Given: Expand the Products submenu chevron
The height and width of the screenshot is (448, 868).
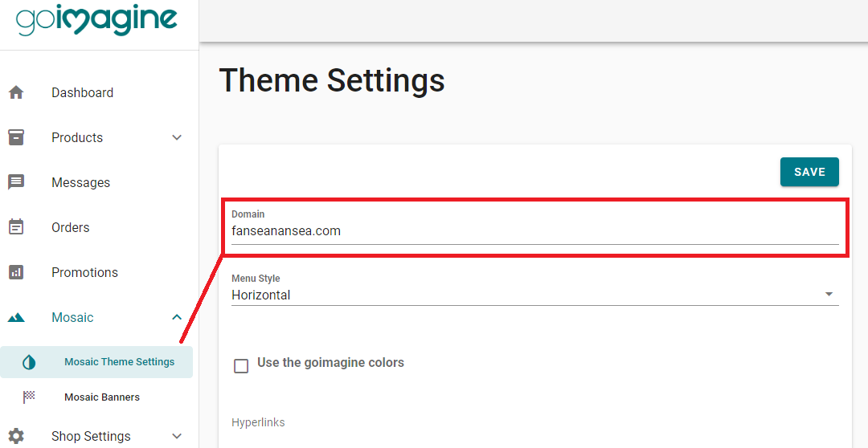Looking at the screenshot, I should point(177,137).
